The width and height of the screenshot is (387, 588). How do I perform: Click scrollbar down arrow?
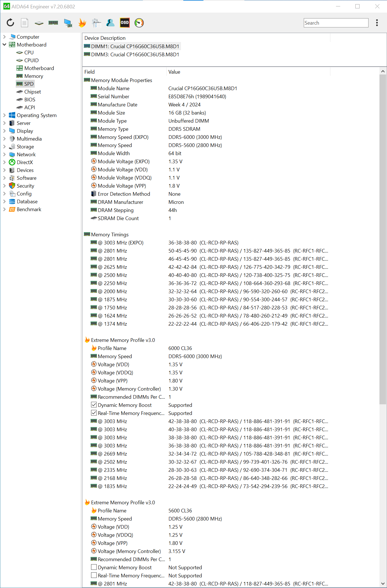coord(383,584)
